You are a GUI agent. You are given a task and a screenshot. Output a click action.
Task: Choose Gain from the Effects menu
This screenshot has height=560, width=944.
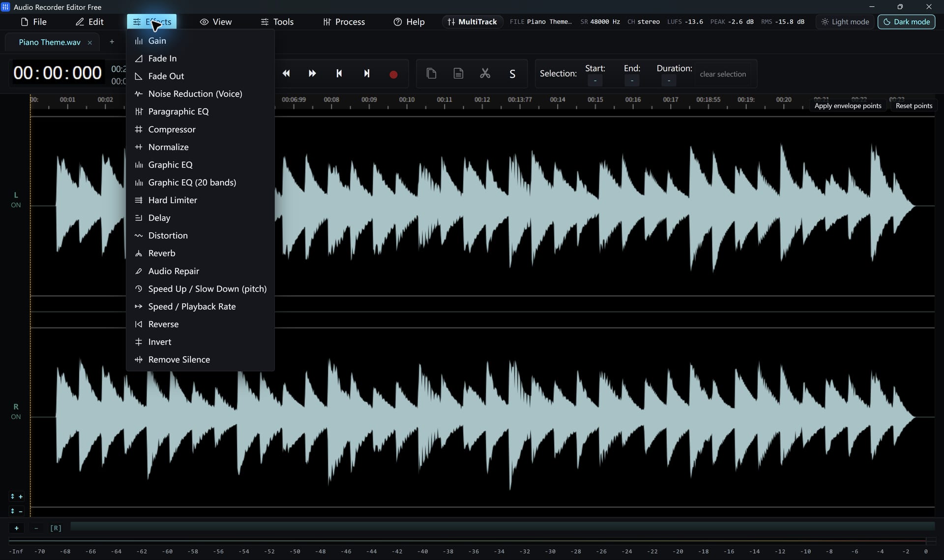(200, 41)
